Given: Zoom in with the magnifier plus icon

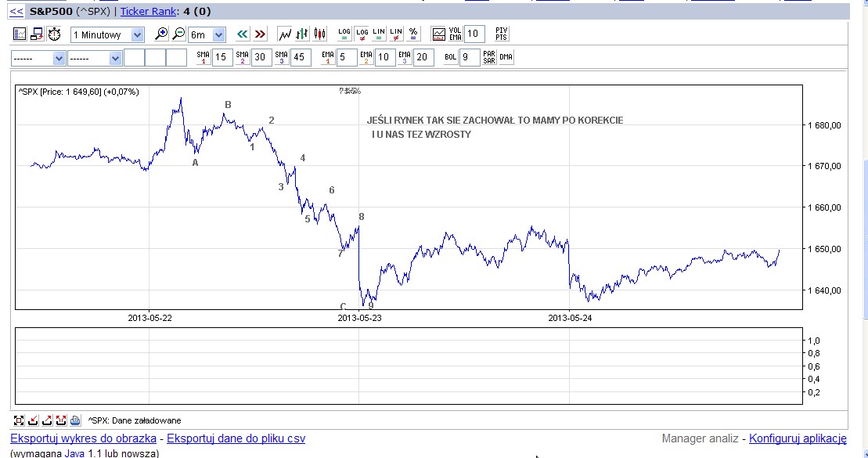Looking at the screenshot, I should (x=161, y=34).
